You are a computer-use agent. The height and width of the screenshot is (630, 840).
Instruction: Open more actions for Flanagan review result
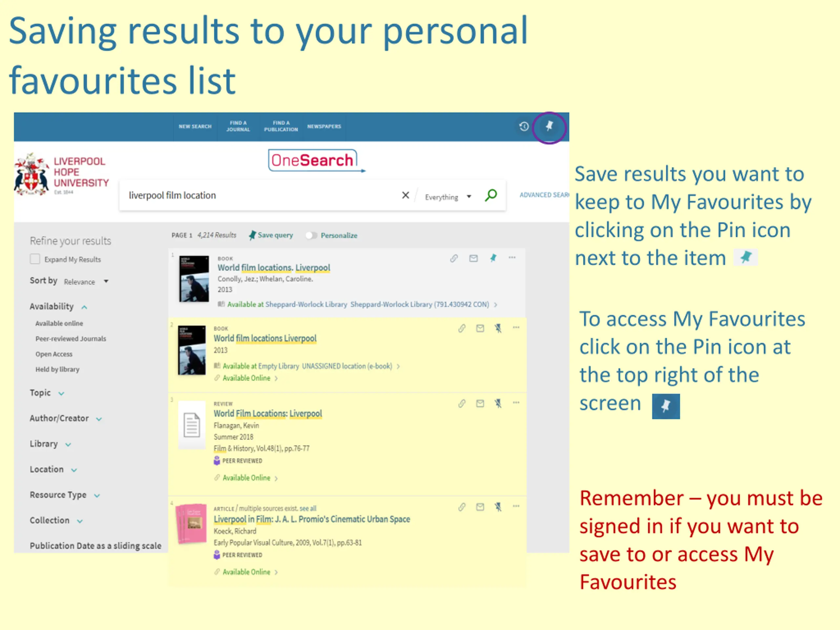[x=516, y=403]
